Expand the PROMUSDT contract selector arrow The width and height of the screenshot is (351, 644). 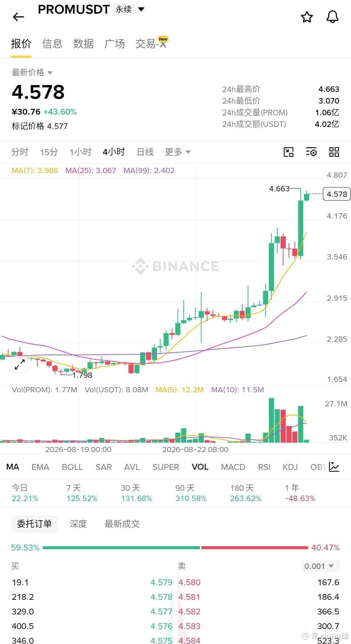(x=141, y=9)
